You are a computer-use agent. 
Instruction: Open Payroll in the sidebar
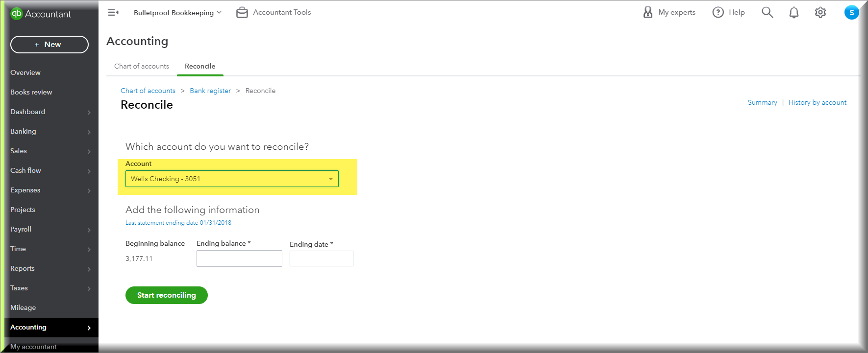(x=21, y=229)
